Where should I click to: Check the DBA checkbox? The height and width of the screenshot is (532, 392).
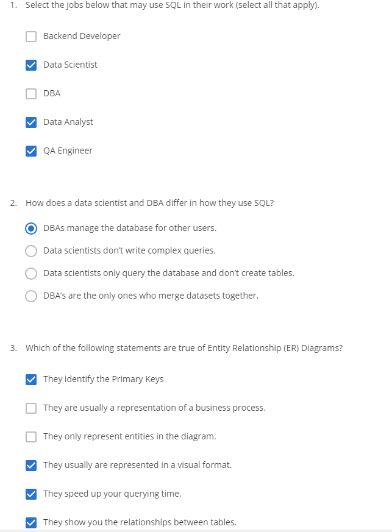coord(31,93)
